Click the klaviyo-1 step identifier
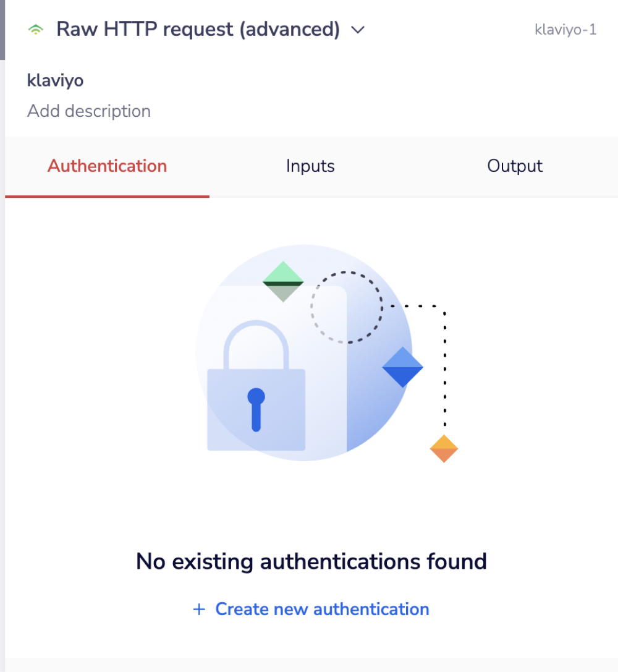Image resolution: width=618 pixels, height=672 pixels. (565, 29)
